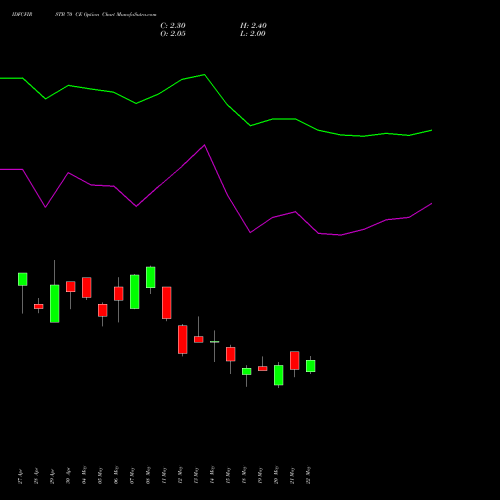Click the high value H: 2.40

(253, 26)
